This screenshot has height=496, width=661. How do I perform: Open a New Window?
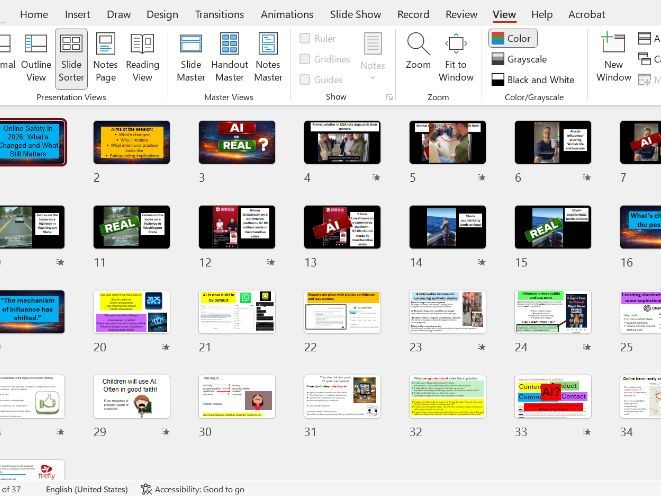613,56
